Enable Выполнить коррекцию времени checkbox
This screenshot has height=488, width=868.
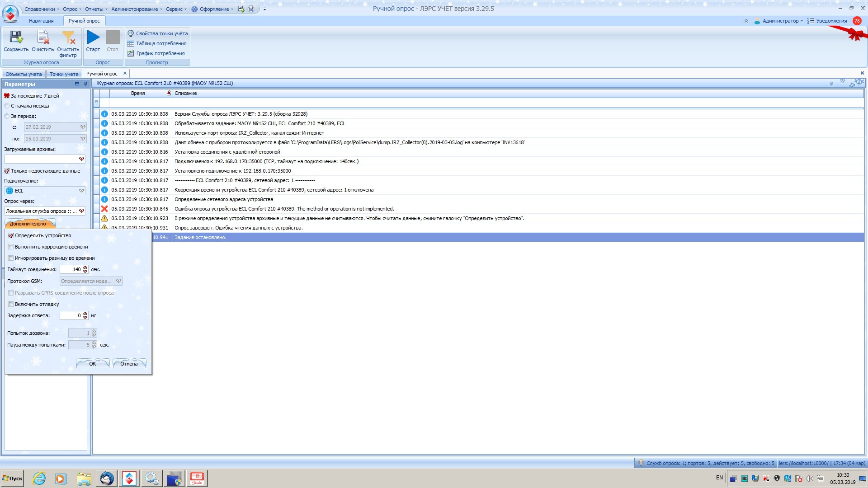[11, 247]
